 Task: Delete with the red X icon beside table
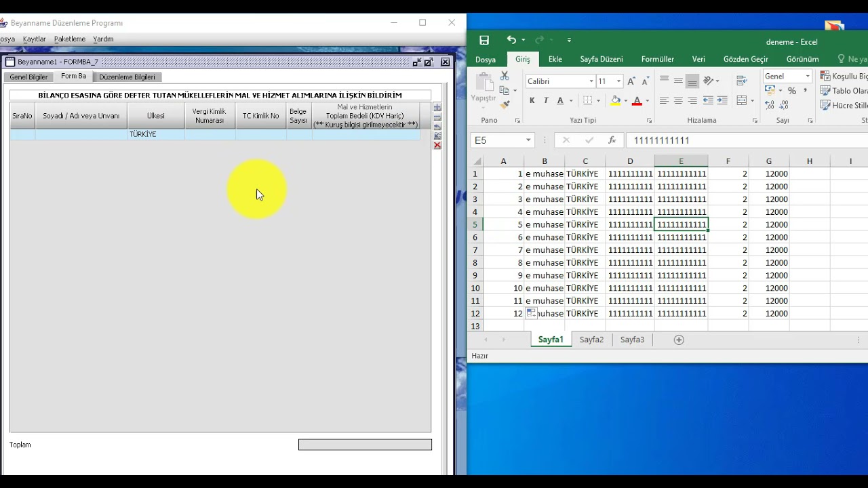pos(437,145)
